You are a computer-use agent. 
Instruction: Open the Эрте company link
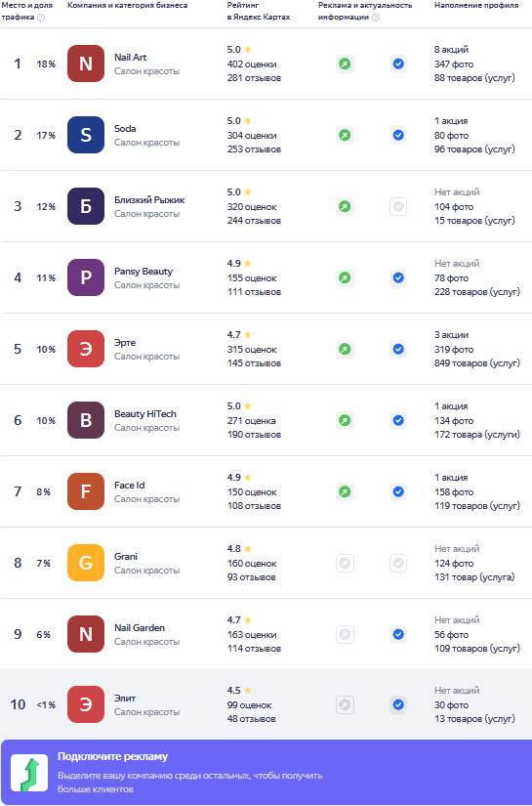click(x=125, y=343)
